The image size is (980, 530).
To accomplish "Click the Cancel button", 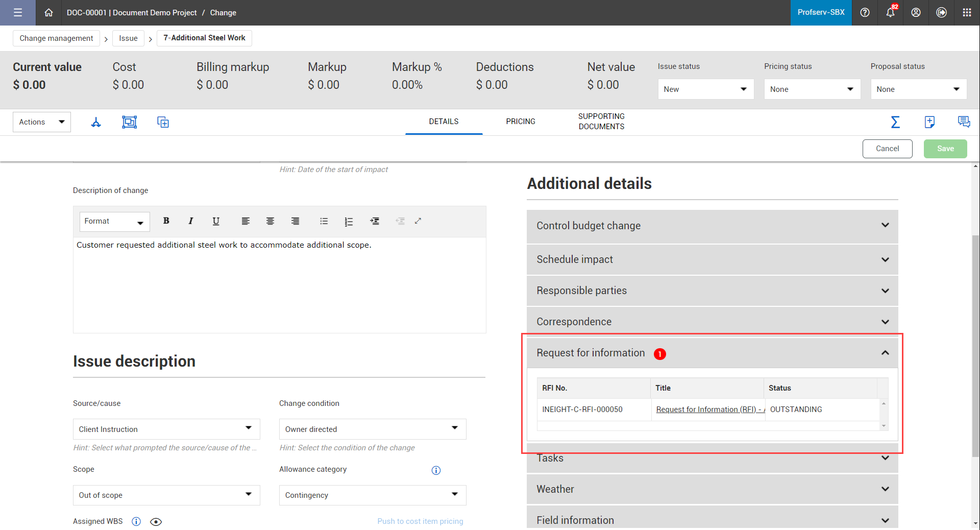I will point(887,149).
